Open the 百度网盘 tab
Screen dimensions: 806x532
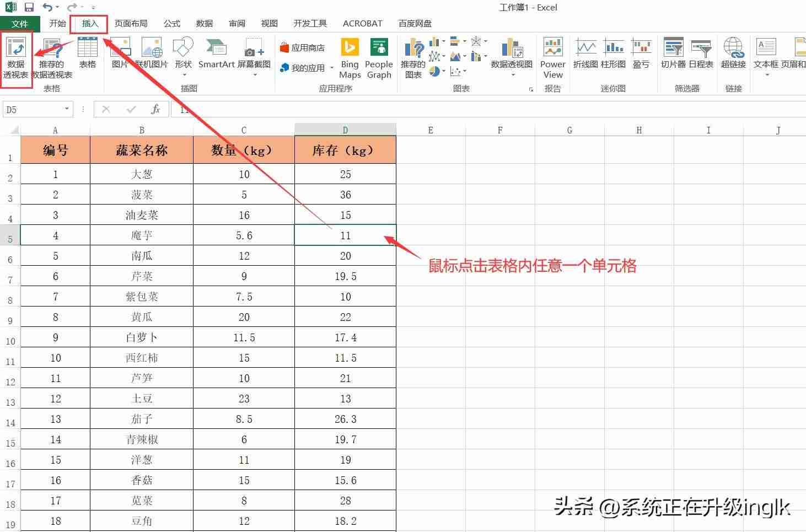pos(415,23)
